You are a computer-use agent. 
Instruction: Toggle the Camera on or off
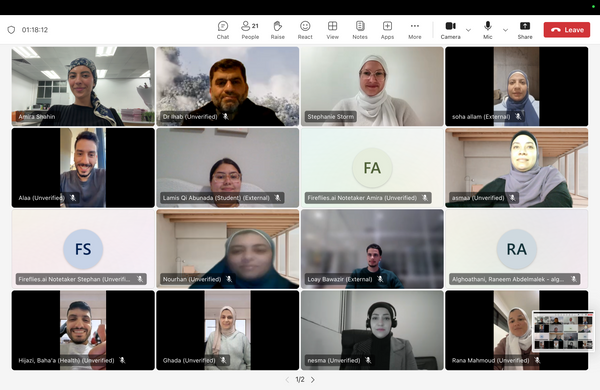(x=450, y=30)
